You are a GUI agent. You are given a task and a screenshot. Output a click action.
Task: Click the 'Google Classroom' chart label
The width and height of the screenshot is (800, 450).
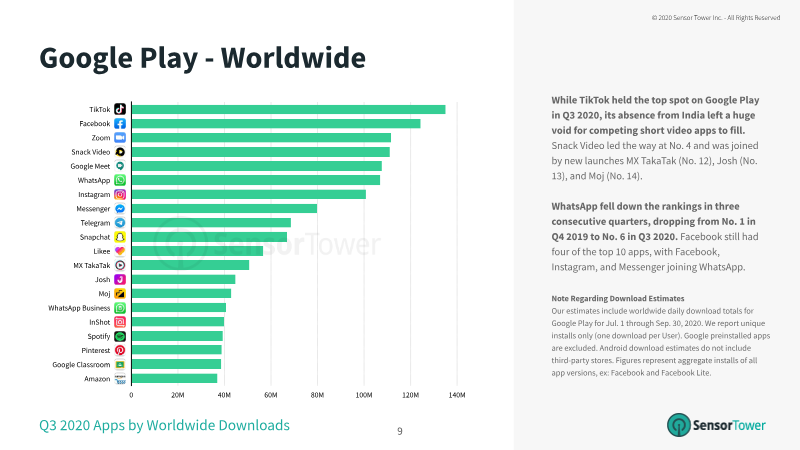[x=81, y=364]
